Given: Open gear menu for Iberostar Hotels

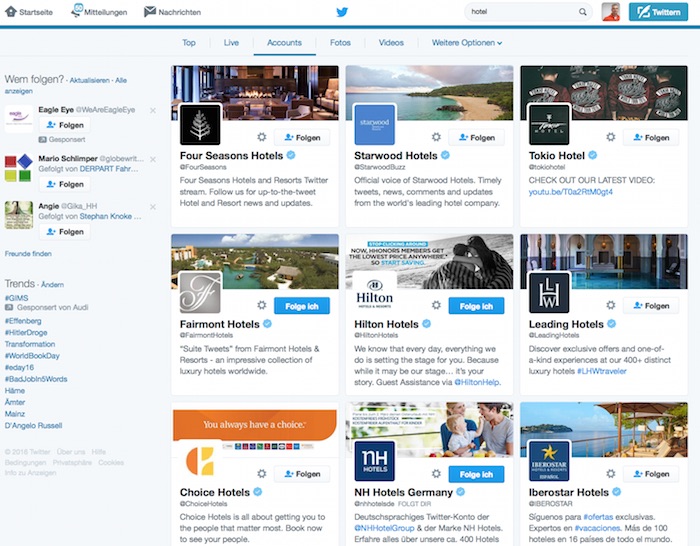Looking at the screenshot, I should [611, 474].
